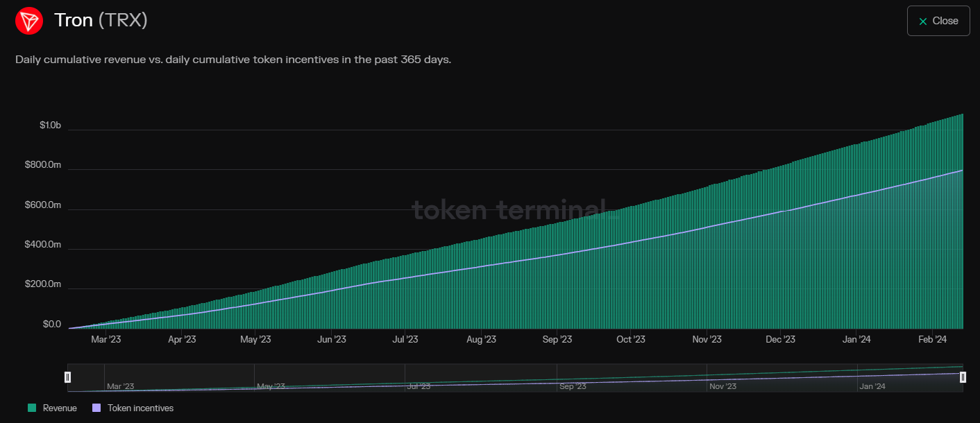Click the $200.0m y-axis label
Image resolution: width=980 pixels, height=423 pixels.
43,284
